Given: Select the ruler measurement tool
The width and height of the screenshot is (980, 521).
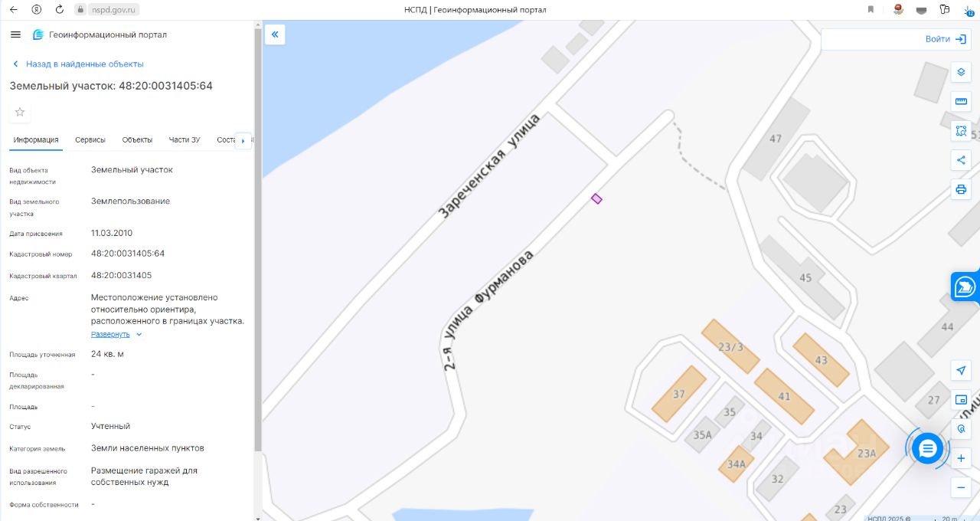Looking at the screenshot, I should 961,101.
